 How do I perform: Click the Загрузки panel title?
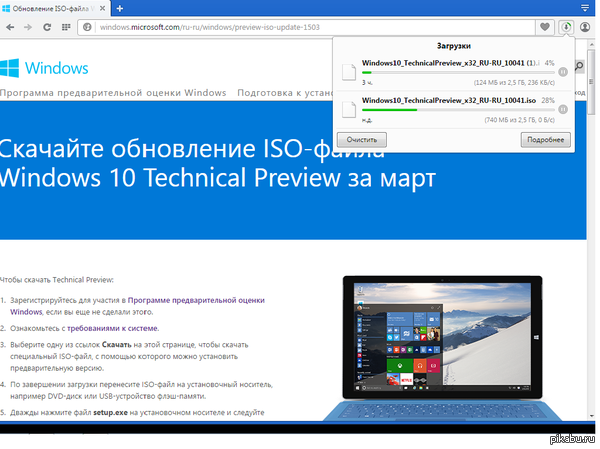[x=454, y=46]
